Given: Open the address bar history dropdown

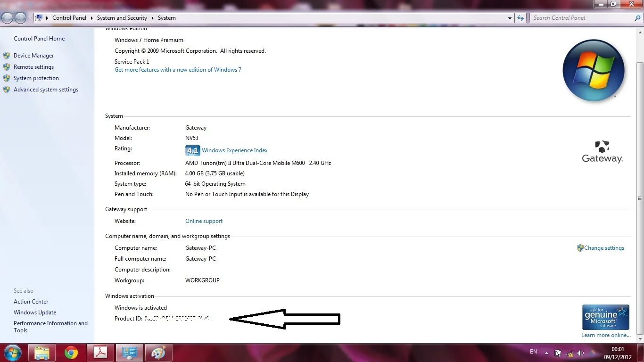Looking at the screenshot, I should [510, 18].
